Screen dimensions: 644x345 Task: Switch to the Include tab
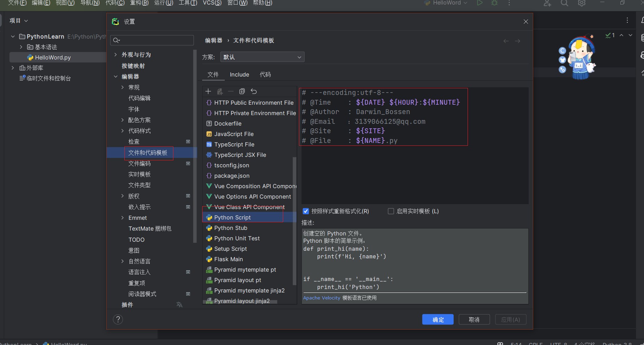coord(239,74)
